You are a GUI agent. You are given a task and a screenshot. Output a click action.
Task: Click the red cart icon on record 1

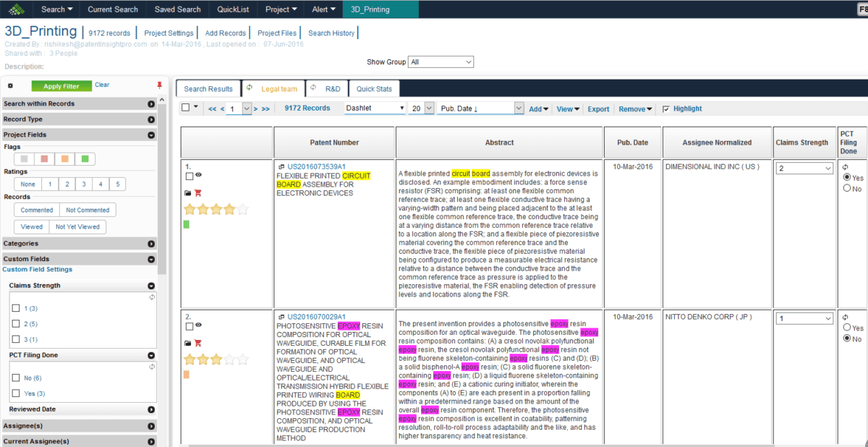[x=198, y=193]
